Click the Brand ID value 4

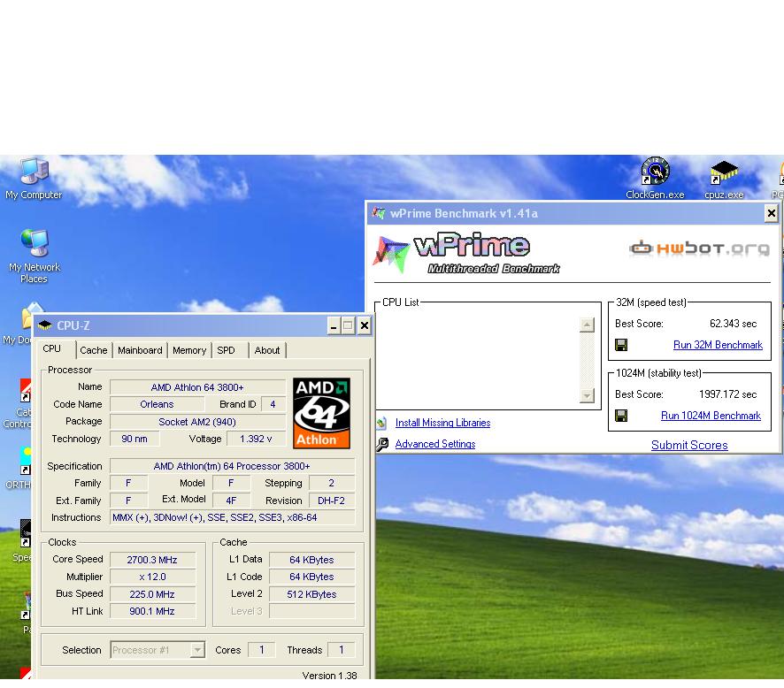click(273, 404)
